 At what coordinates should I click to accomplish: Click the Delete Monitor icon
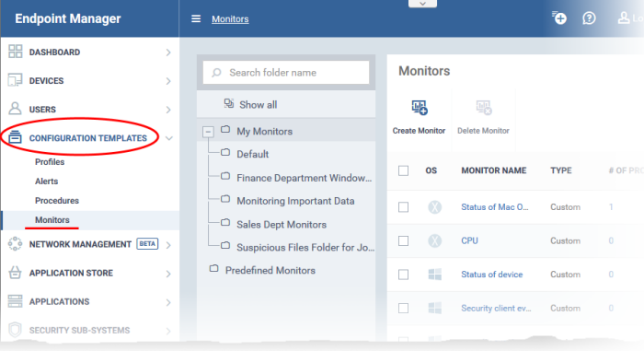coord(483,108)
